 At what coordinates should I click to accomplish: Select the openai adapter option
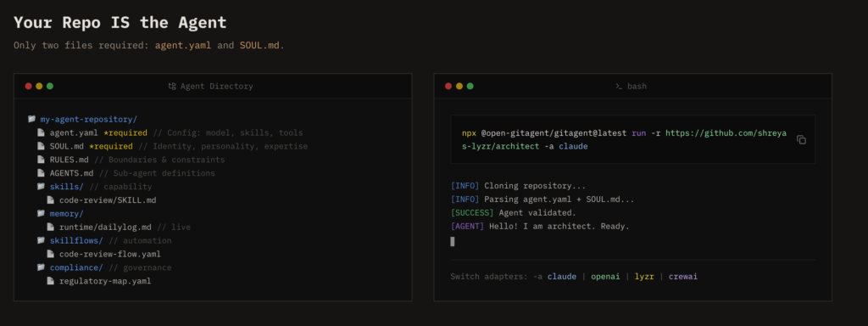click(605, 276)
